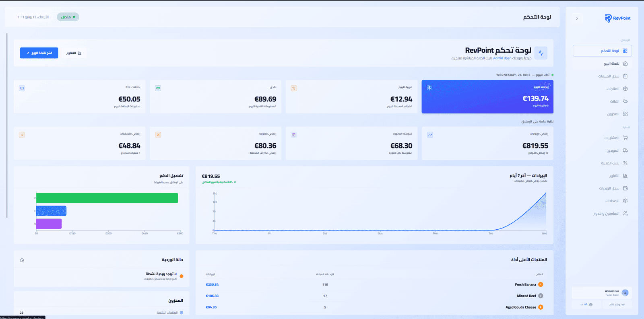Image resolution: width=644 pixels, height=319 pixels.
Task: Open the Suppliers truck icon
Action: pos(625,150)
